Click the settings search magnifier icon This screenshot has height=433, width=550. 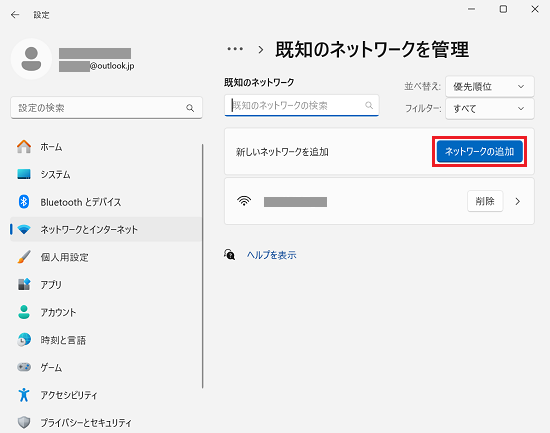[190, 108]
